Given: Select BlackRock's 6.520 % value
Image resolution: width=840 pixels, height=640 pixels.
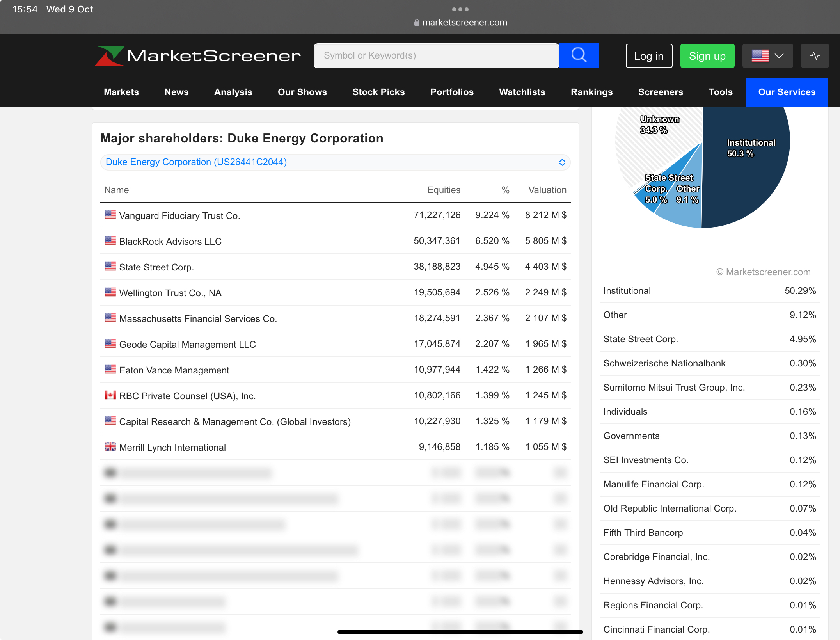Looking at the screenshot, I should click(492, 241).
